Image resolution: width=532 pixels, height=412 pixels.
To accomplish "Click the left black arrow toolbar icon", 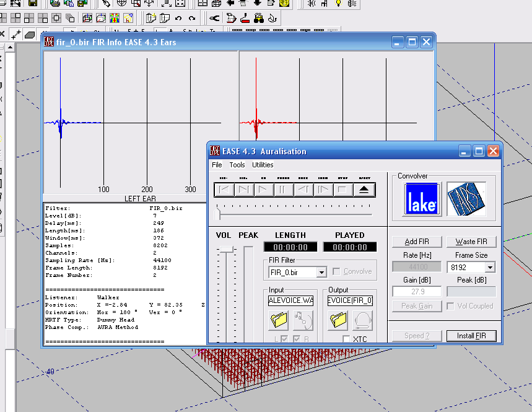I will (x=230, y=3).
